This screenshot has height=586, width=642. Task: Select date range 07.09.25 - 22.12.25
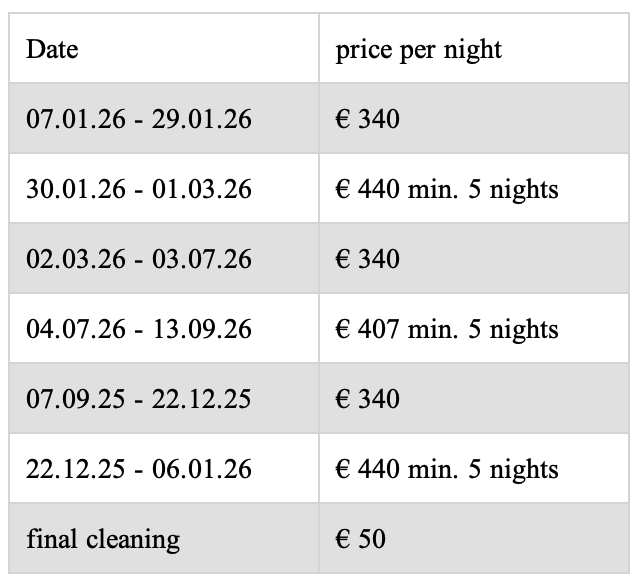tap(139, 399)
